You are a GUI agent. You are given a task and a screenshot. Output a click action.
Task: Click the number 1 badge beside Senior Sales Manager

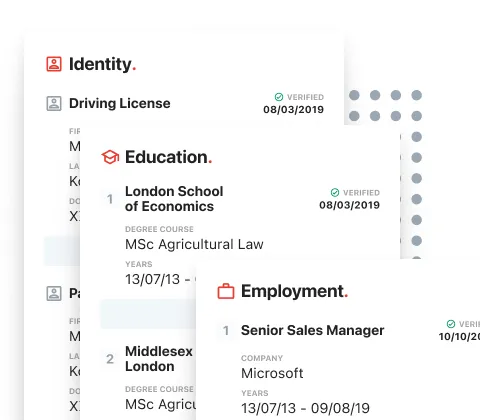coord(226,331)
